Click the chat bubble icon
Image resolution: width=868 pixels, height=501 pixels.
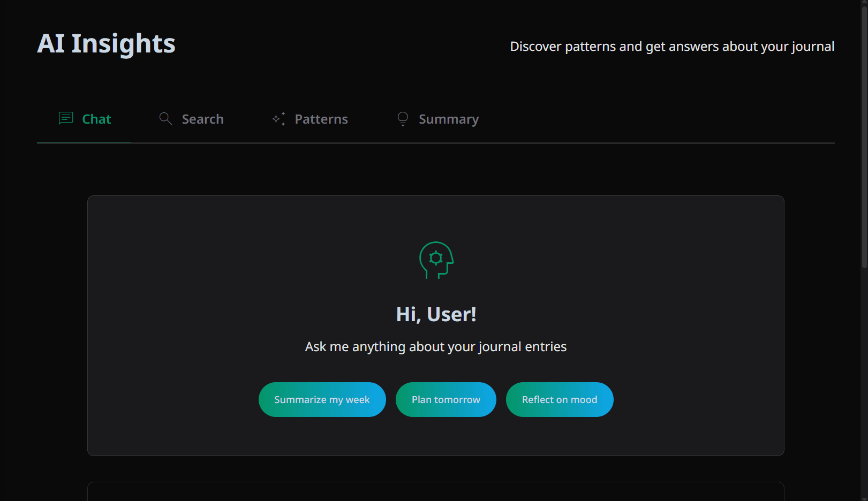65,118
